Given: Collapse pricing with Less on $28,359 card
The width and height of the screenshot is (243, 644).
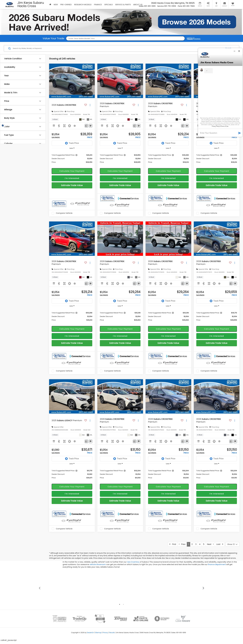Looking at the screenshot, I should click(72, 148).
